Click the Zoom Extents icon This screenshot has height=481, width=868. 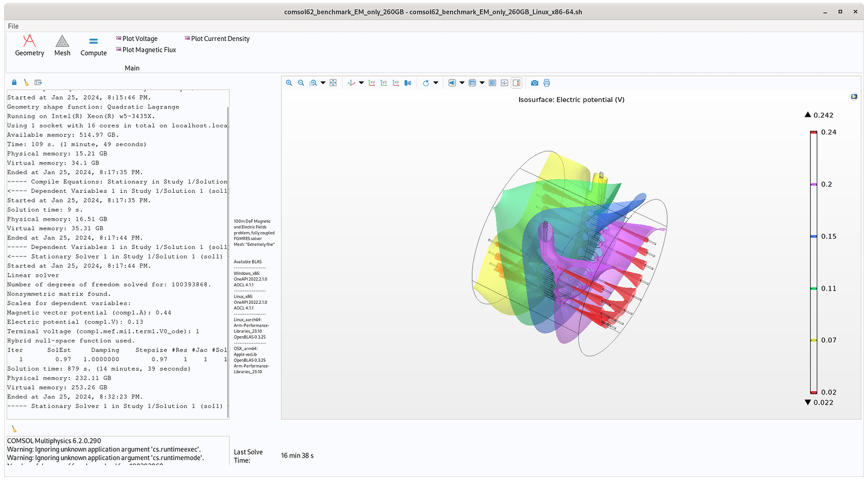pyautogui.click(x=333, y=83)
